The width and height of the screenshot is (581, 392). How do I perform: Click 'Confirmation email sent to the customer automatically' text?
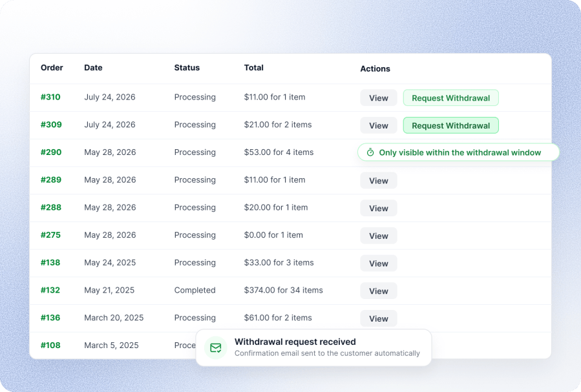click(x=327, y=353)
